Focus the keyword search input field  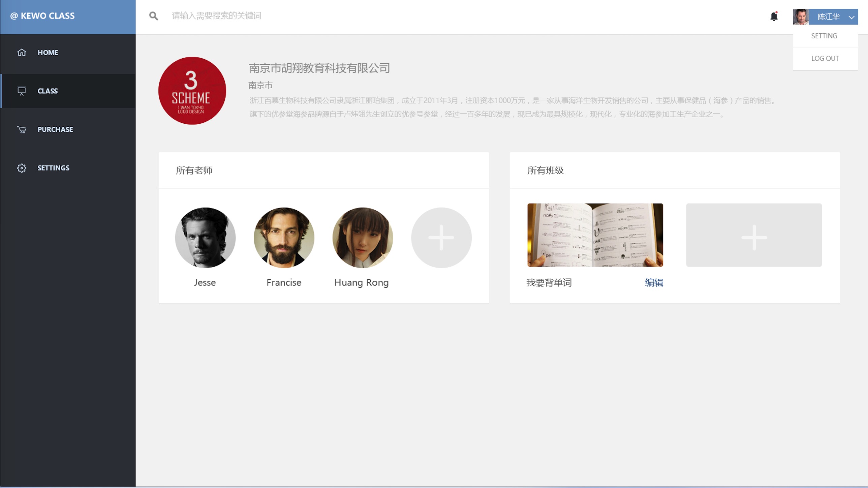303,16
